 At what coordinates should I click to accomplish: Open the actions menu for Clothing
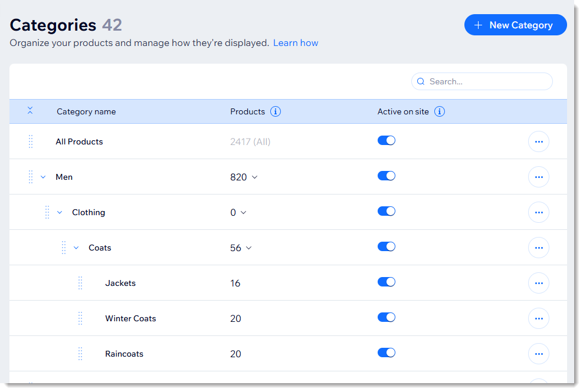pos(538,212)
